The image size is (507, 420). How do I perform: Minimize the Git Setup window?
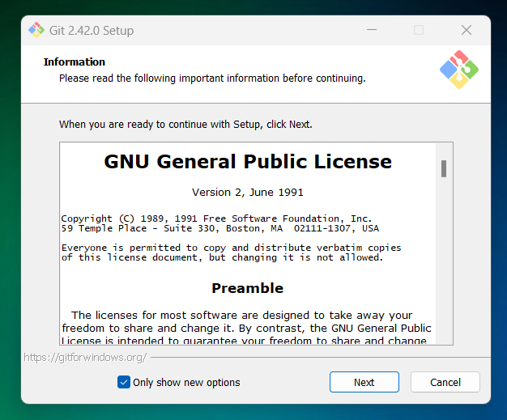pos(372,30)
